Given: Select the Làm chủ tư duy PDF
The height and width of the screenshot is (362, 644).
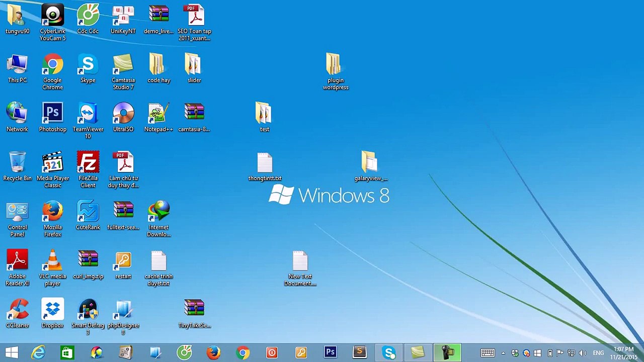Looking at the screenshot, I should (x=123, y=170).
